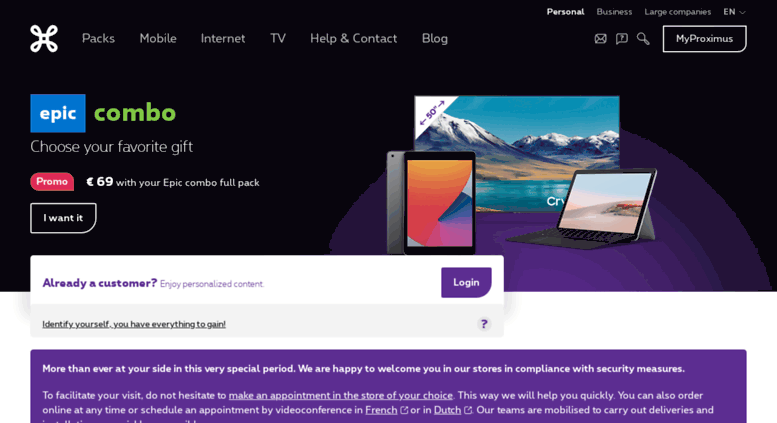Viewport: 777px width, 423px height.
Task: Go to Help & Contact
Action: [x=353, y=39]
